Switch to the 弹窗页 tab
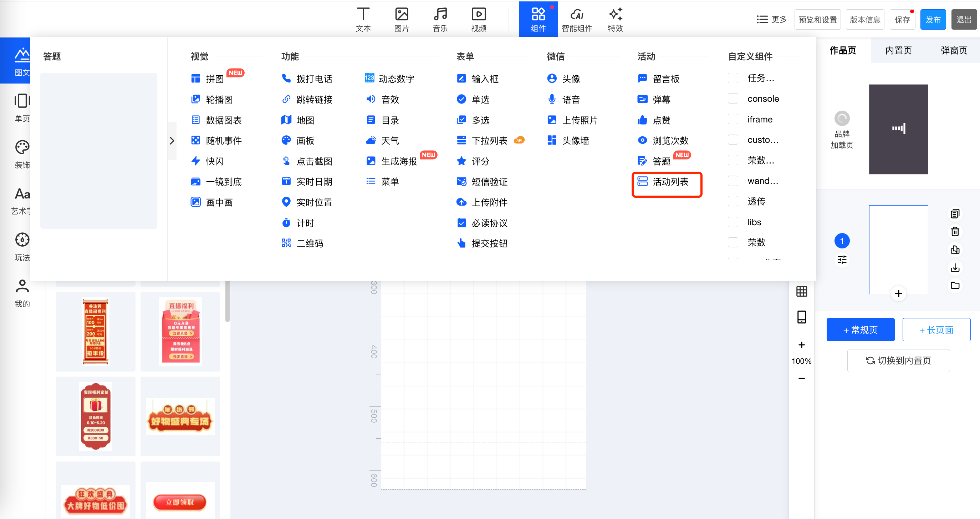980x519 pixels. click(x=953, y=50)
